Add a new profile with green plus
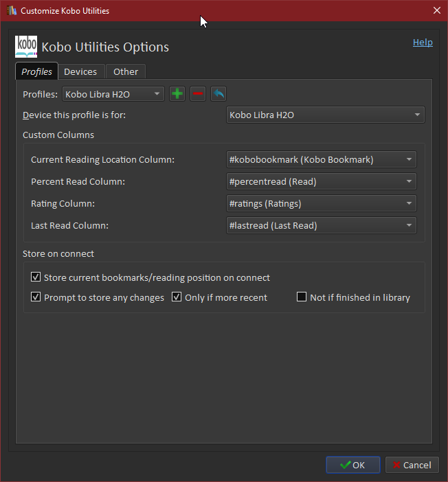Image resolution: width=448 pixels, height=482 pixels. coord(177,94)
